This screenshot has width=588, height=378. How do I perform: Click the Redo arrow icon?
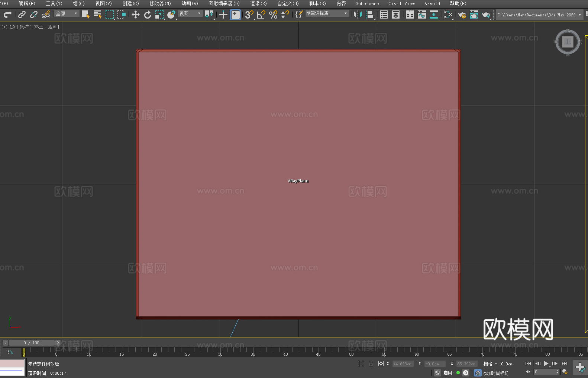7,14
